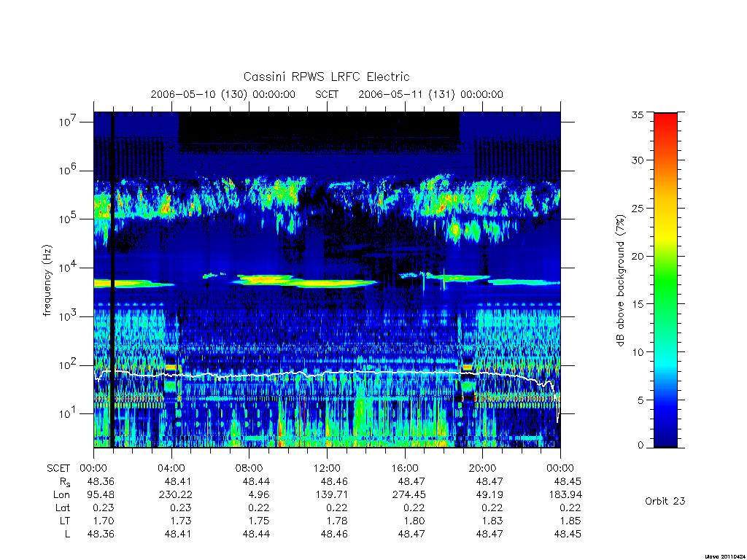Click the colorbar tick label '5'
Image resolution: width=747 pixels, height=560 pixels.
coord(640,400)
